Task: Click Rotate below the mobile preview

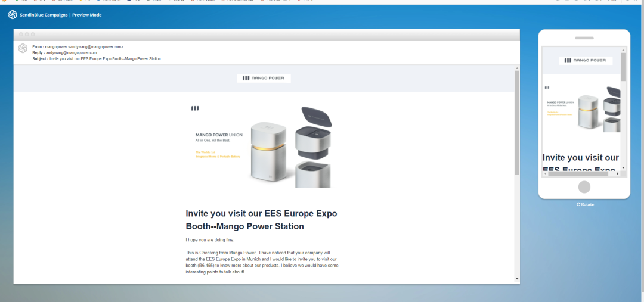Action: (586, 204)
